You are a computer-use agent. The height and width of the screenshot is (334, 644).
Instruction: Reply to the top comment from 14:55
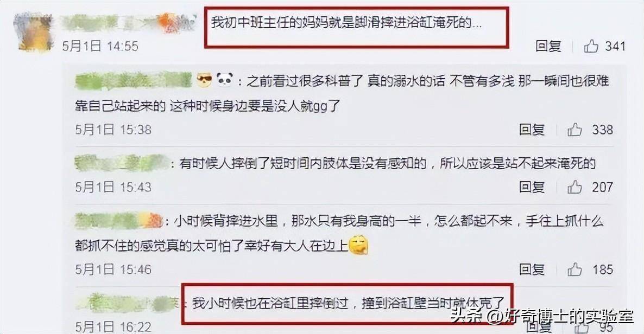(548, 46)
